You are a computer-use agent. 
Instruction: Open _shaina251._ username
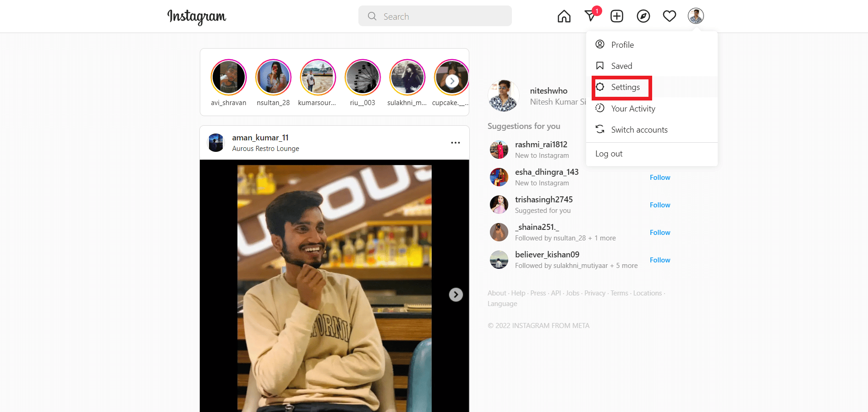click(537, 227)
